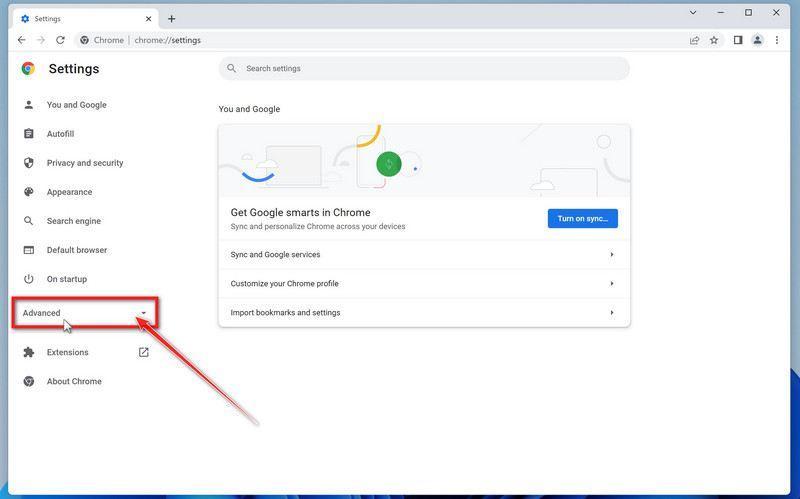Open Privacy and security settings
Screen dimensions: 800x499
tap(85, 163)
